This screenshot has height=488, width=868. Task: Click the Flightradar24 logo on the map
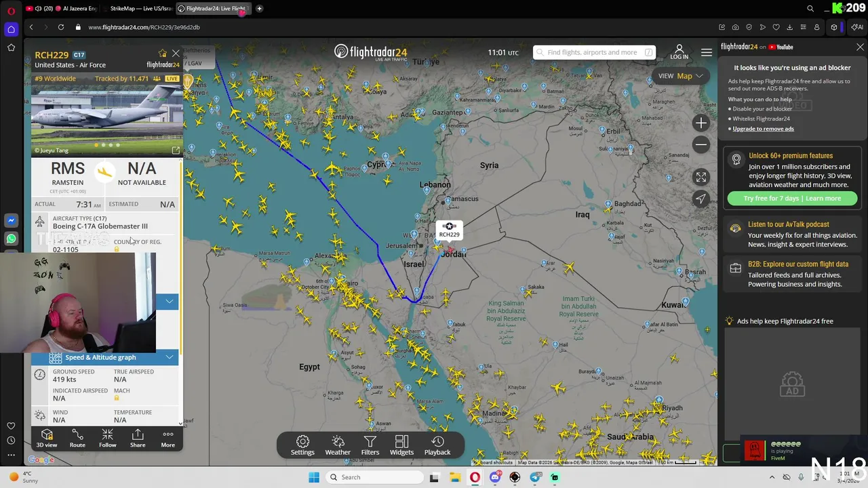click(x=370, y=52)
